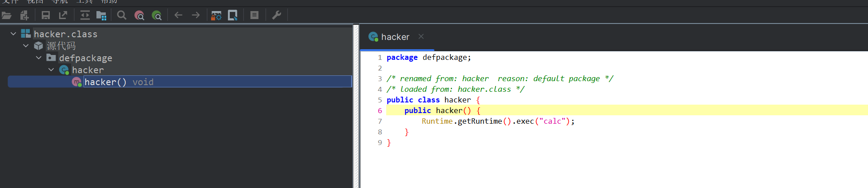
Task: Navigate back with left arrow
Action: tap(178, 16)
